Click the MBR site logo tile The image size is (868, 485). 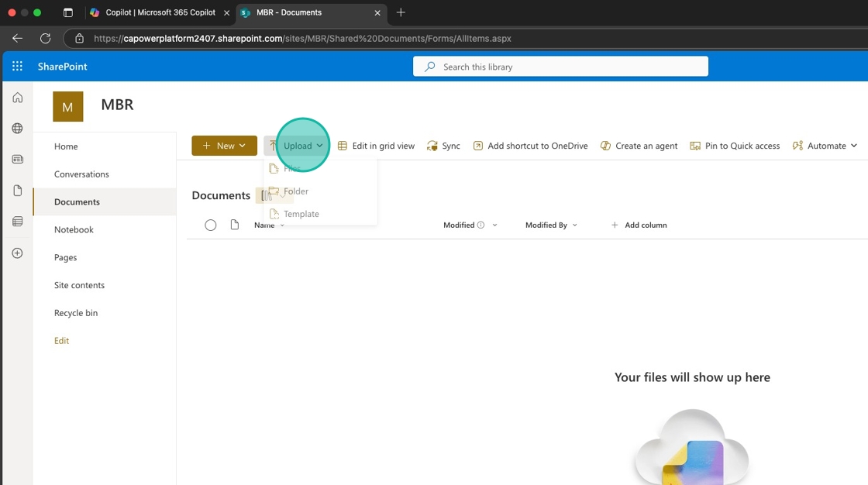[67, 107]
